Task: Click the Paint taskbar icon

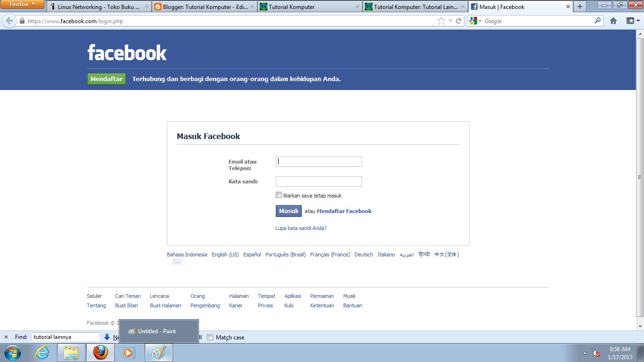Action: point(159,353)
